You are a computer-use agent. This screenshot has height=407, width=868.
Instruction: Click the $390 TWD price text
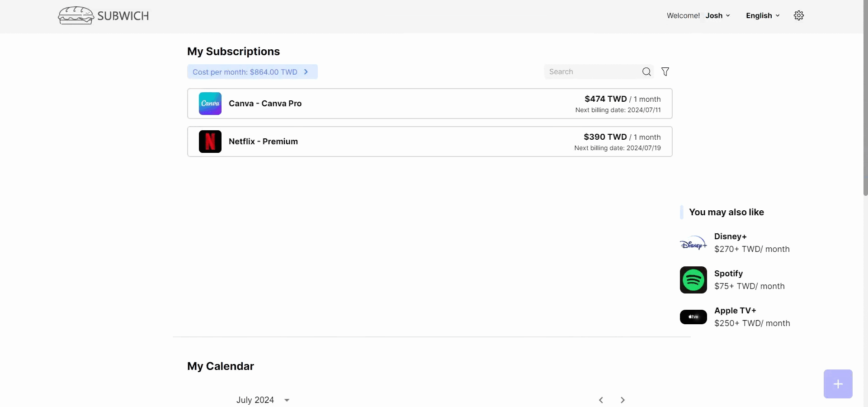pyautogui.click(x=605, y=137)
